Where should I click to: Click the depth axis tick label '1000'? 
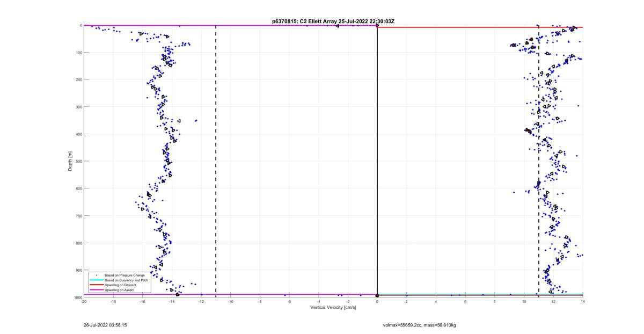tap(77, 297)
